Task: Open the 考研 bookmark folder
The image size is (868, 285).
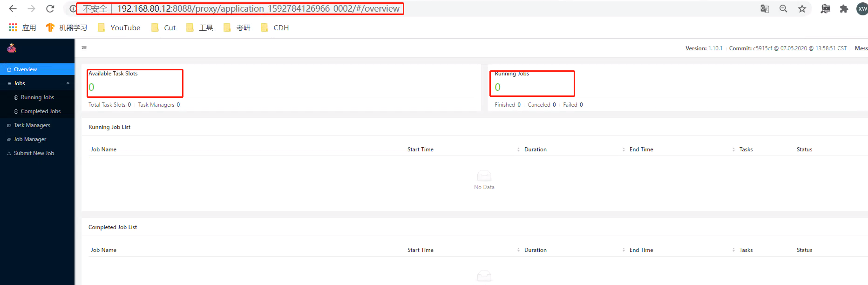Action: [x=237, y=27]
